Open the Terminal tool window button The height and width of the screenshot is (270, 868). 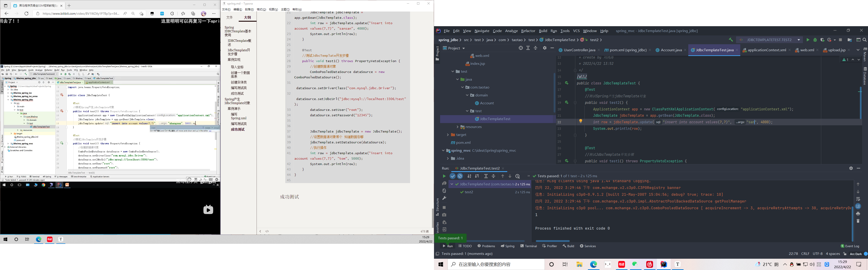click(528, 246)
